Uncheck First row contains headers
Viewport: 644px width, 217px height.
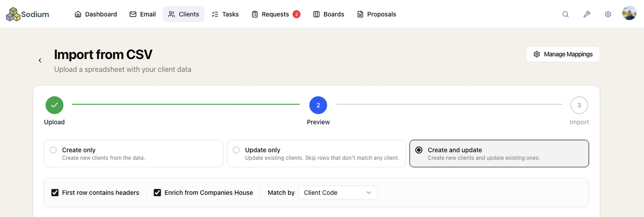pos(55,193)
